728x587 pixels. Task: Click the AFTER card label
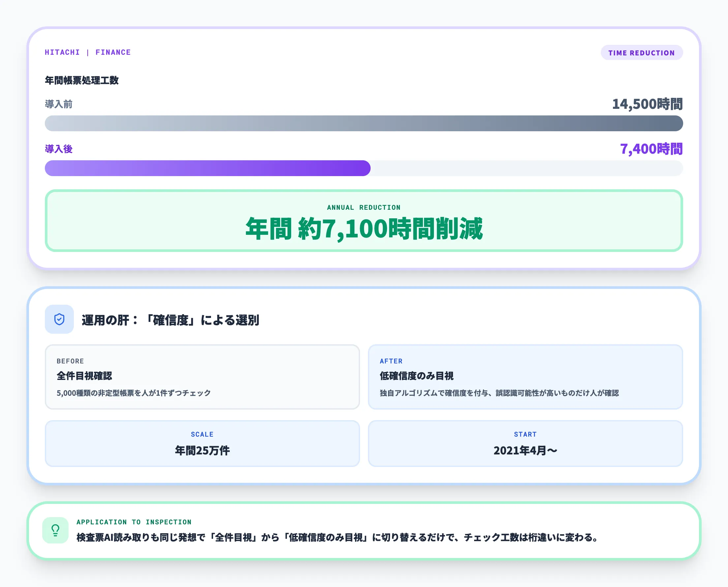(391, 361)
